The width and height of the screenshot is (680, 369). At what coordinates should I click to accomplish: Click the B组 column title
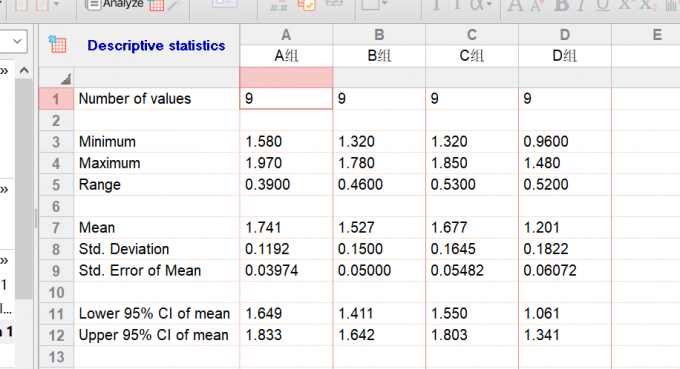(x=379, y=56)
